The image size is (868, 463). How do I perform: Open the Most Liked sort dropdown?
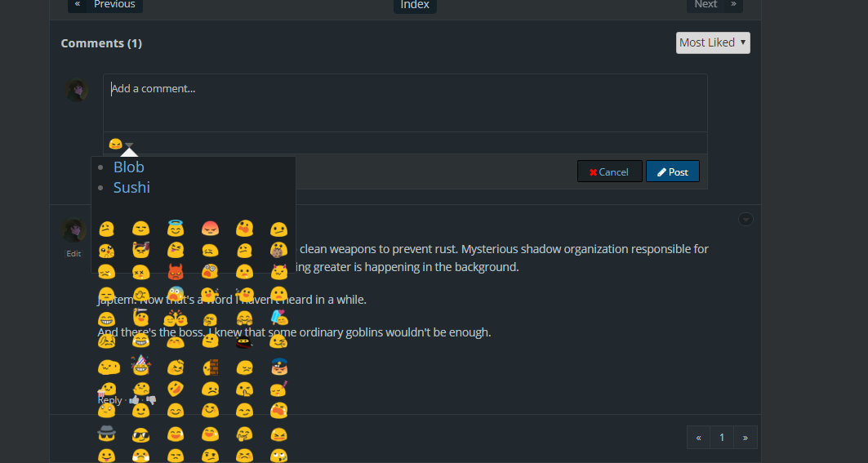(713, 42)
